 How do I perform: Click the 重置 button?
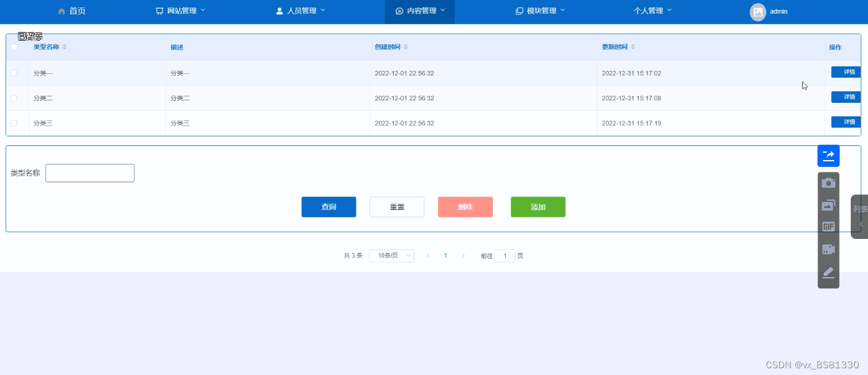tap(397, 207)
